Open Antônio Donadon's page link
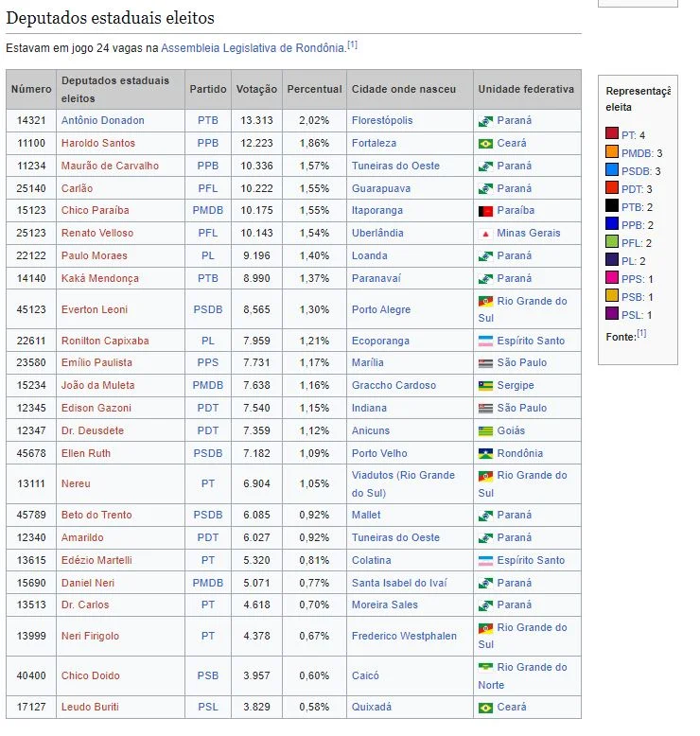Image resolution: width=700 pixels, height=736 pixels. [x=102, y=121]
